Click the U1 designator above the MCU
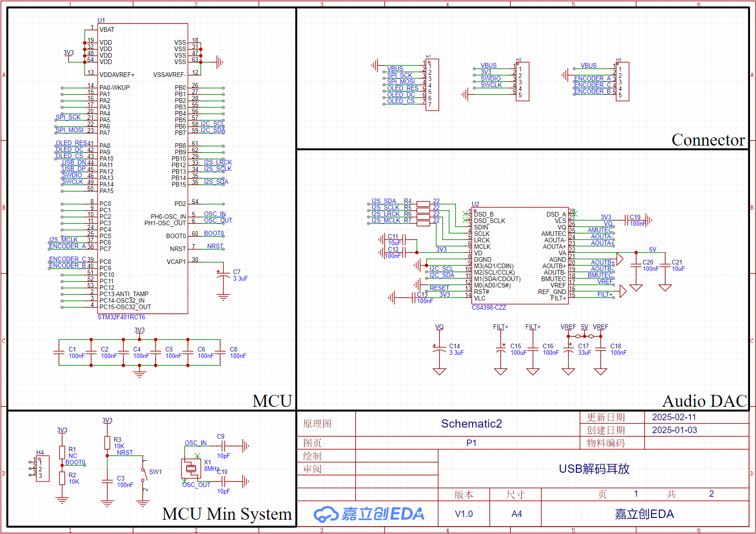 click(101, 20)
